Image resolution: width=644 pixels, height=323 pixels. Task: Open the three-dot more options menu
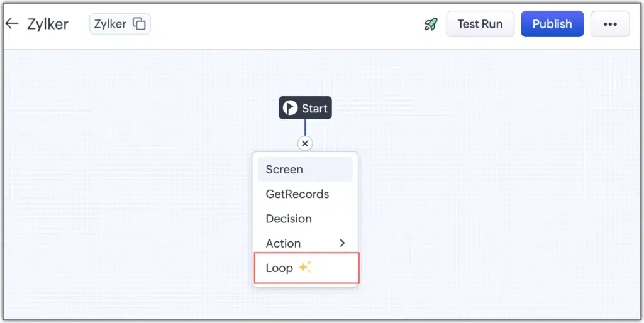point(610,24)
